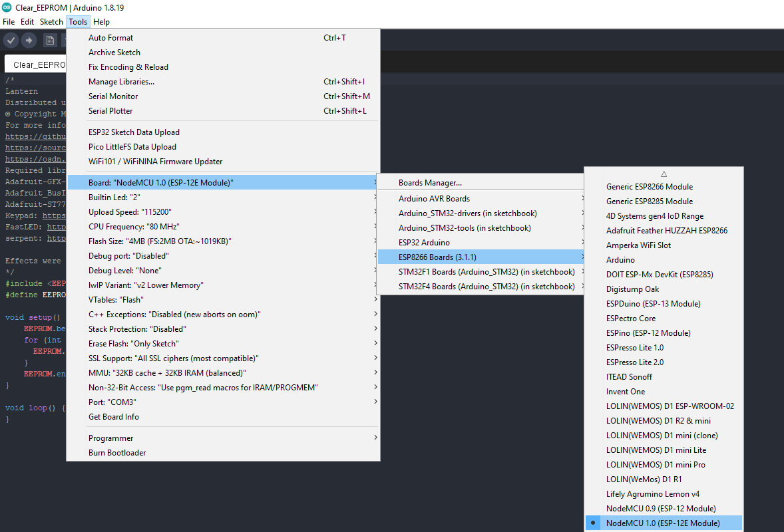Select the selected NodeMCU 1.0 radio bullet
Viewport: 784px width, 532px height.
(x=593, y=523)
